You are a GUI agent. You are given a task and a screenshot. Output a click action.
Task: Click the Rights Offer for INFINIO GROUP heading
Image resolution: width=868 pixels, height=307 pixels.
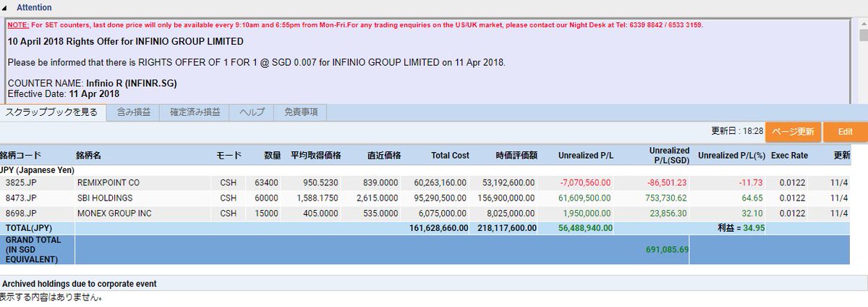tap(126, 41)
